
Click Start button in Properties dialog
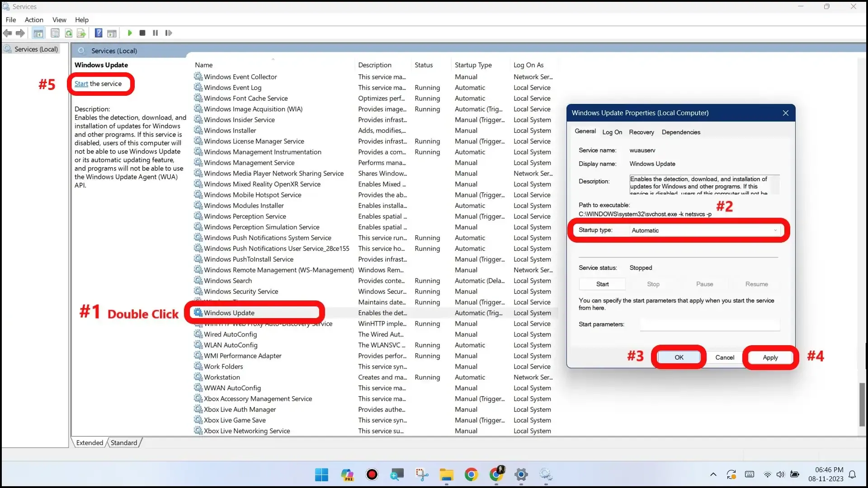click(602, 284)
